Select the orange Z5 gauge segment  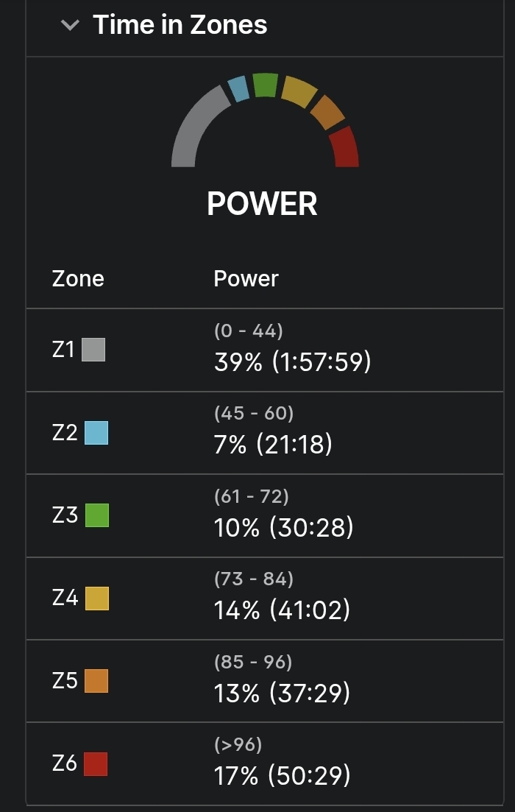[x=327, y=112]
